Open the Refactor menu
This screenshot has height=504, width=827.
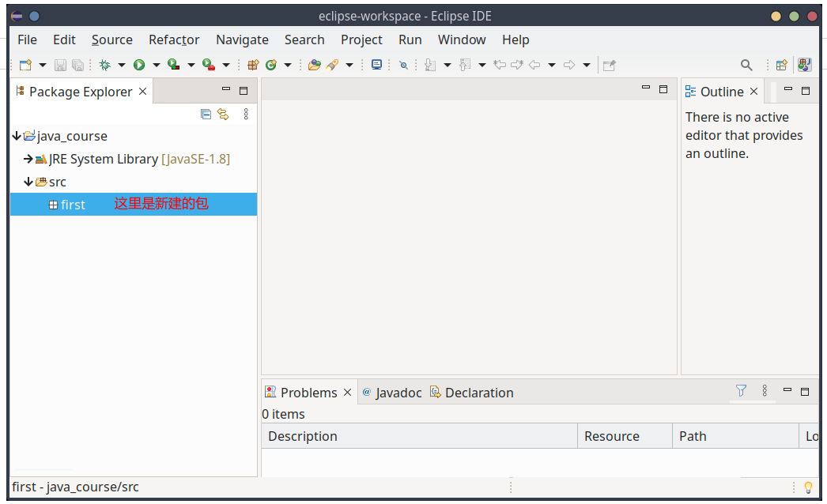tap(174, 39)
